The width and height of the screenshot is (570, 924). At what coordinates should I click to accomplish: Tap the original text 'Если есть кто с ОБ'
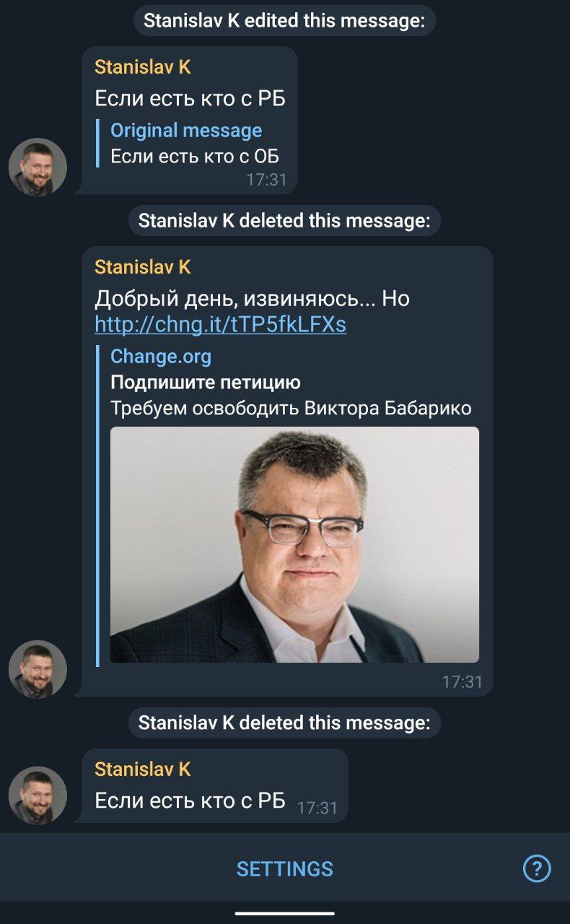[195, 156]
